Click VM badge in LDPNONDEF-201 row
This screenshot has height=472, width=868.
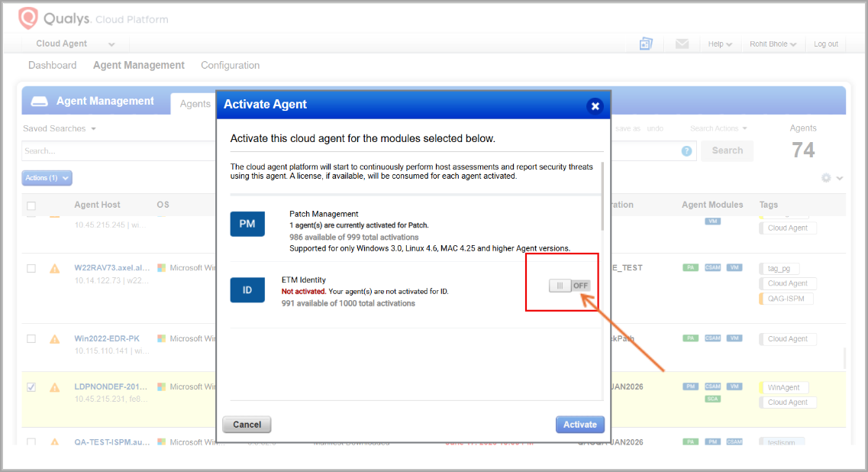coord(734,386)
